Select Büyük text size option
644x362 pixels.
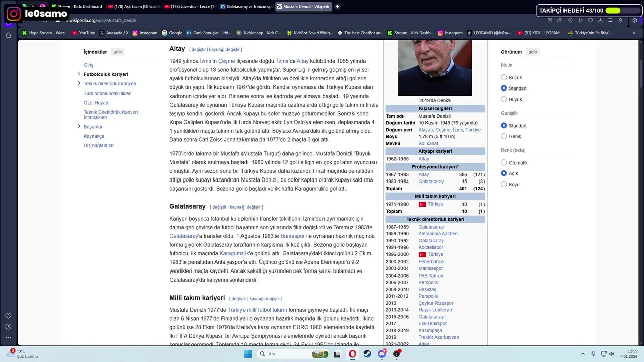coord(504,99)
